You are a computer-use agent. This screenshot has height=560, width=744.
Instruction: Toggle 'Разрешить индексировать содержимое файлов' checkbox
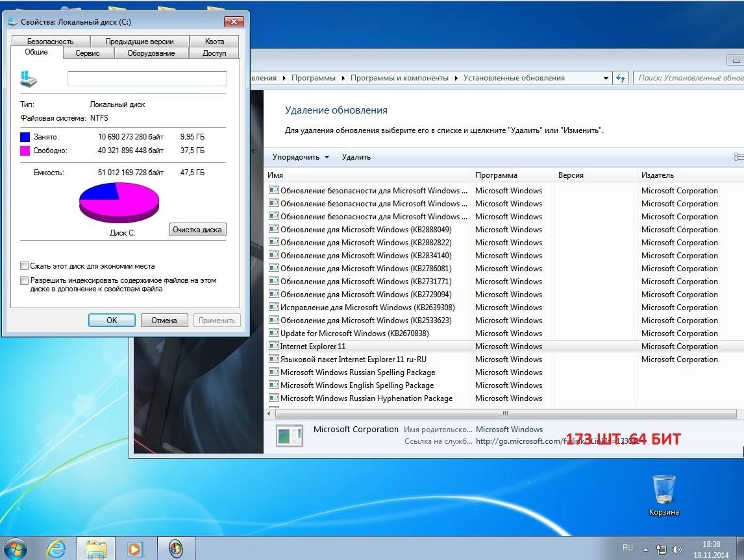[x=24, y=280]
